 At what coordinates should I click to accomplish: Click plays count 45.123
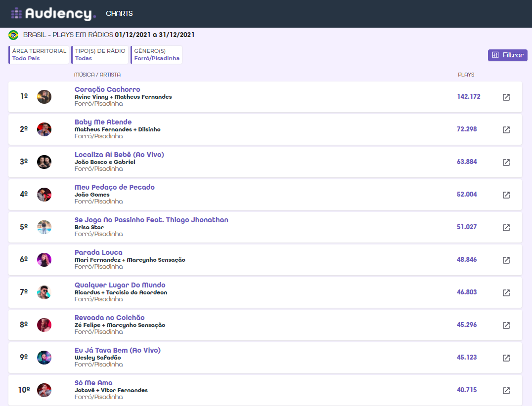467,357
